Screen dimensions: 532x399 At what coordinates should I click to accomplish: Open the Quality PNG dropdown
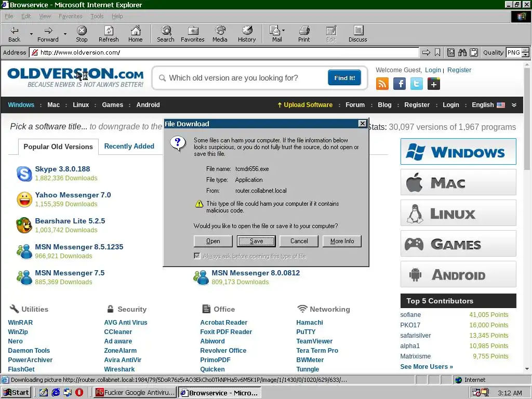[x=525, y=52]
